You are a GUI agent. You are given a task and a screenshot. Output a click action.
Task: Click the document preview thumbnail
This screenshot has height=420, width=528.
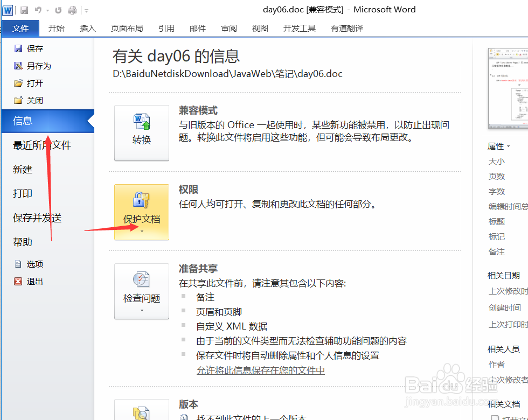click(x=508, y=88)
